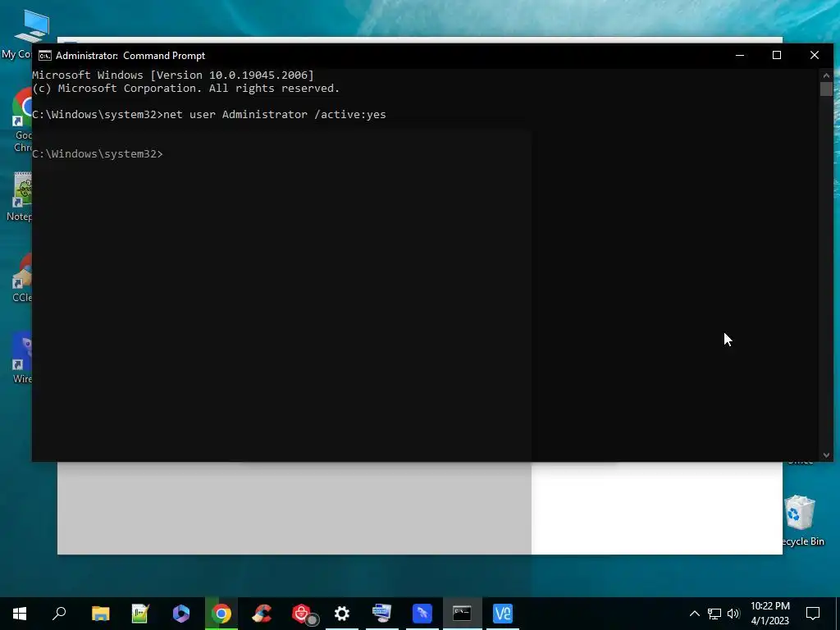Open clock showing 10:22 PM

click(769, 614)
